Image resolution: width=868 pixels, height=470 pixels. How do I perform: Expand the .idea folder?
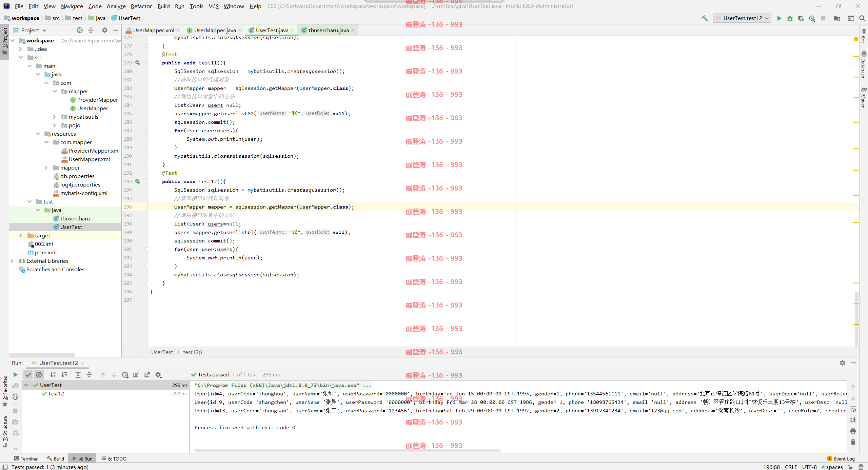[21, 49]
